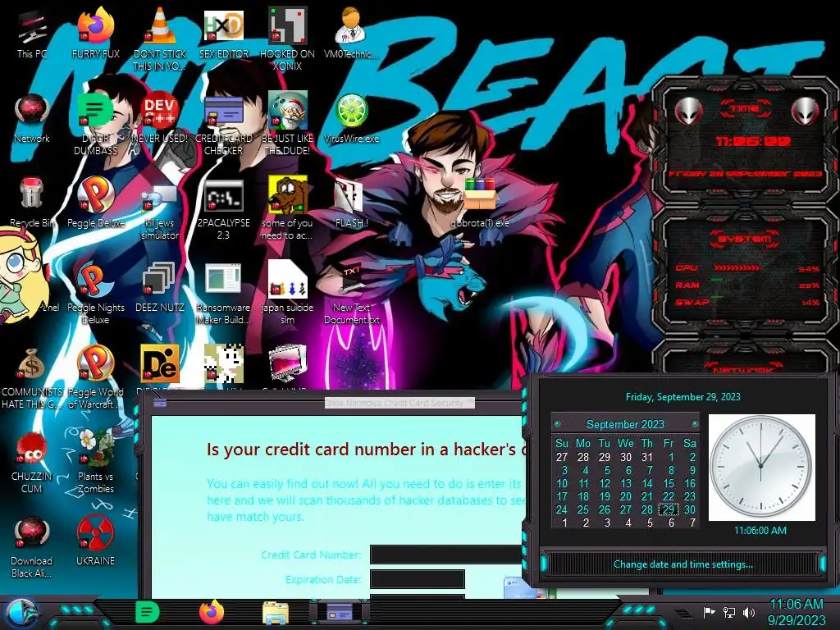The image size is (840, 630).
Task: Launch the Peggle Deluxe shortcut
Action: pos(95,203)
